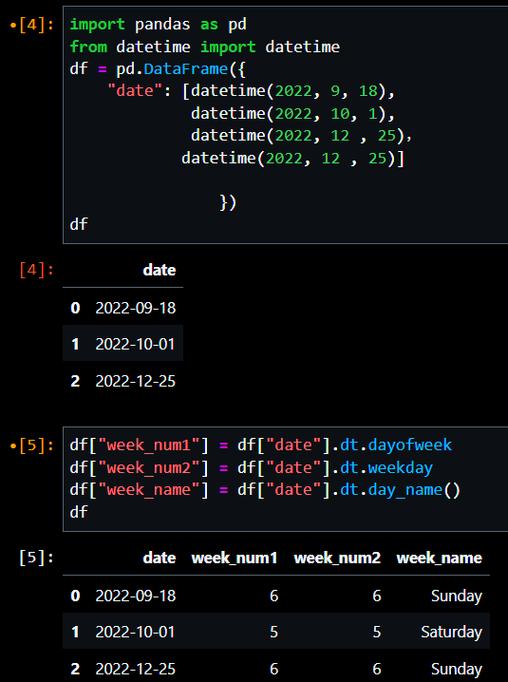Click week_num2 value in second-table 2022-12-25 row
Screen dimensions: 508x682
(377, 669)
